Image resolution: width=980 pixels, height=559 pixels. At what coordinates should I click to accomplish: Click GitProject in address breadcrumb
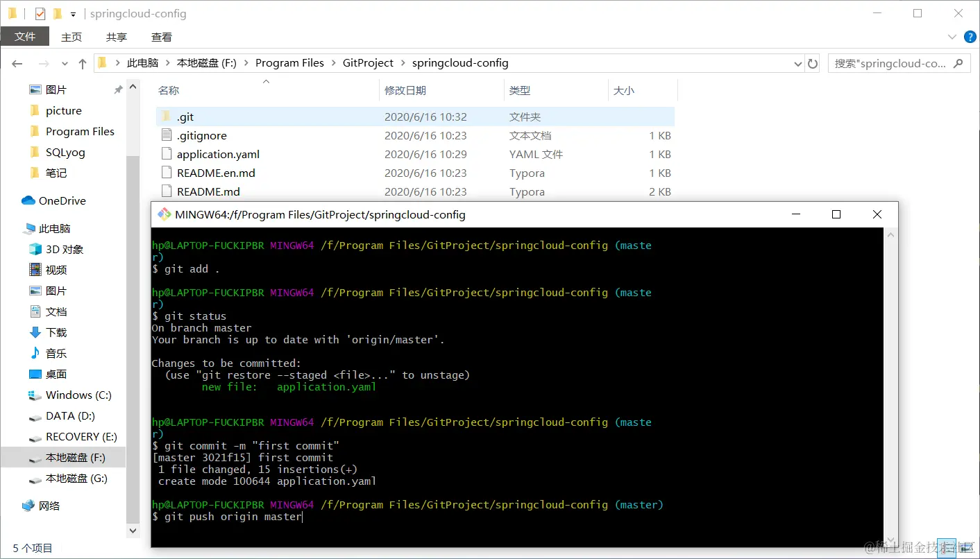coord(368,63)
